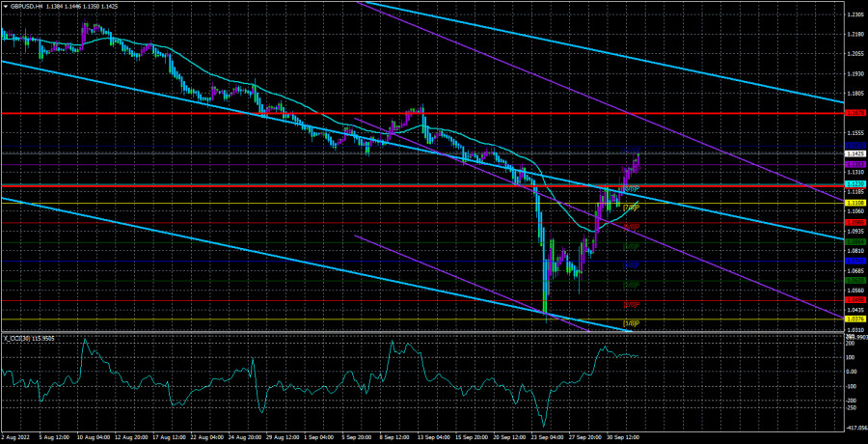Click the grey 1.1425 current price tag
The image size is (868, 444).
[x=854, y=153]
